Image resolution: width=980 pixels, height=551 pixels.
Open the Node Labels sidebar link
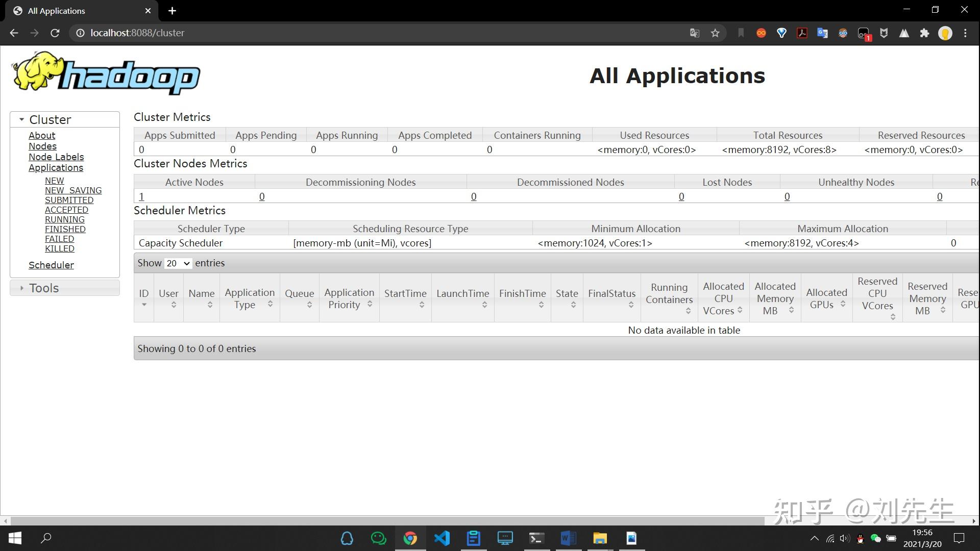click(x=56, y=157)
